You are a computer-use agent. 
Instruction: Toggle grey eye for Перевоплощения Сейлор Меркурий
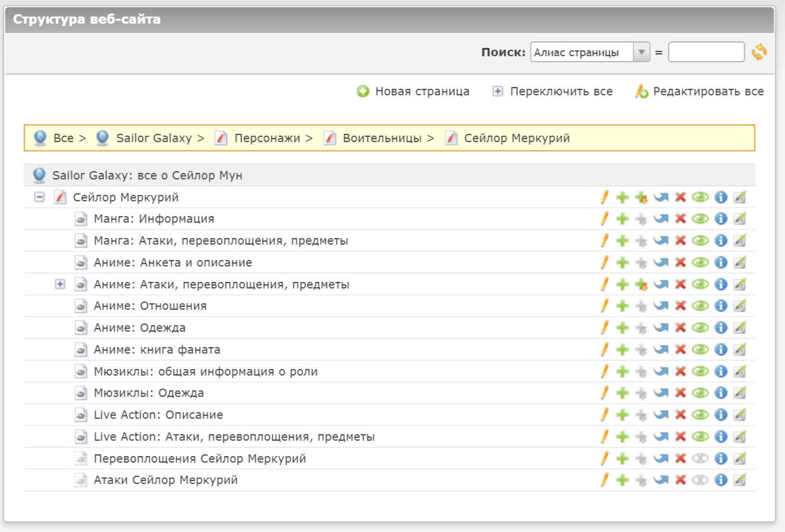700,459
